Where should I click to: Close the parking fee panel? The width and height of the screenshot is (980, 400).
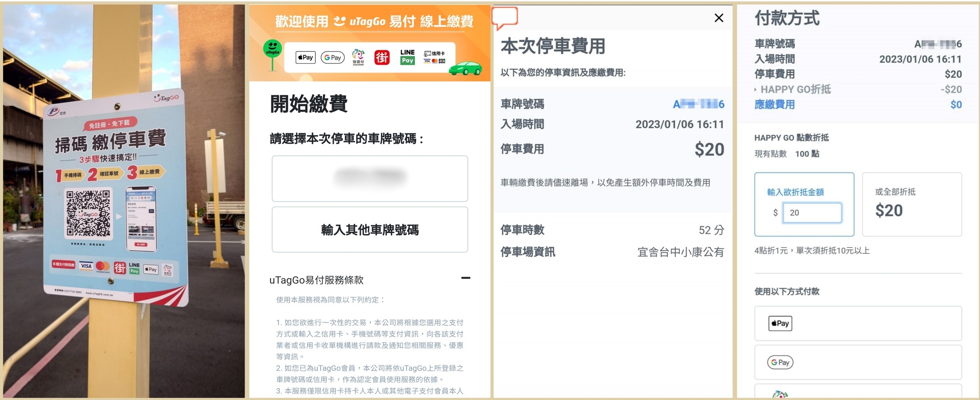[718, 18]
